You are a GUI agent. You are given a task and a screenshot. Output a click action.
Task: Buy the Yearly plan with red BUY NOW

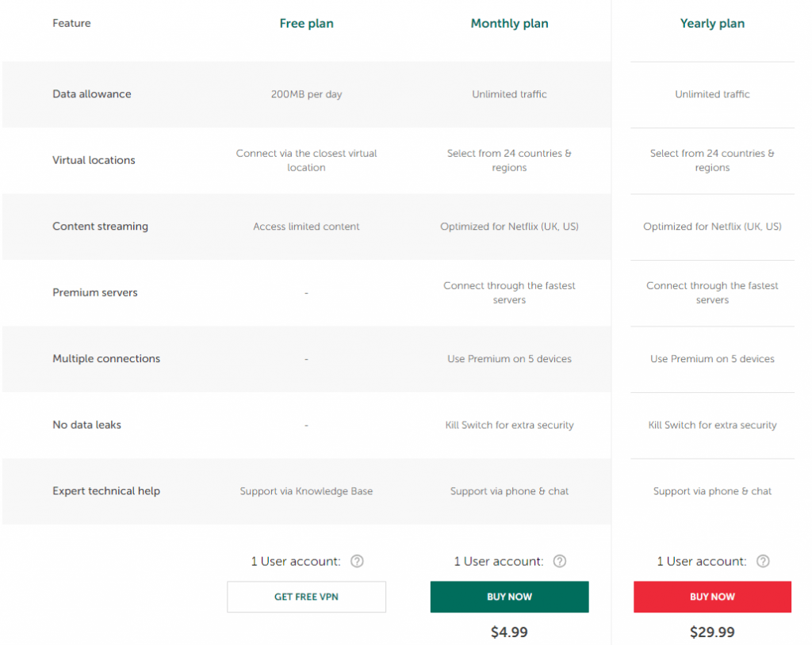[x=713, y=597]
